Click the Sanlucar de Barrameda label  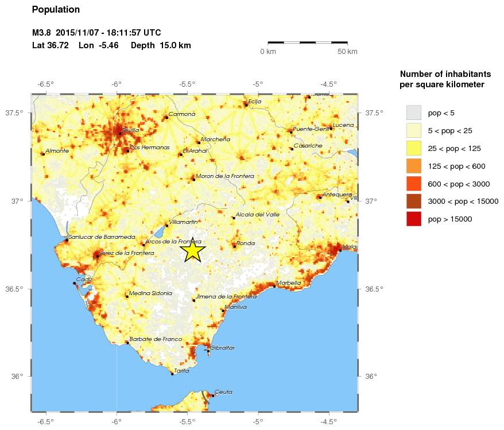(x=102, y=237)
